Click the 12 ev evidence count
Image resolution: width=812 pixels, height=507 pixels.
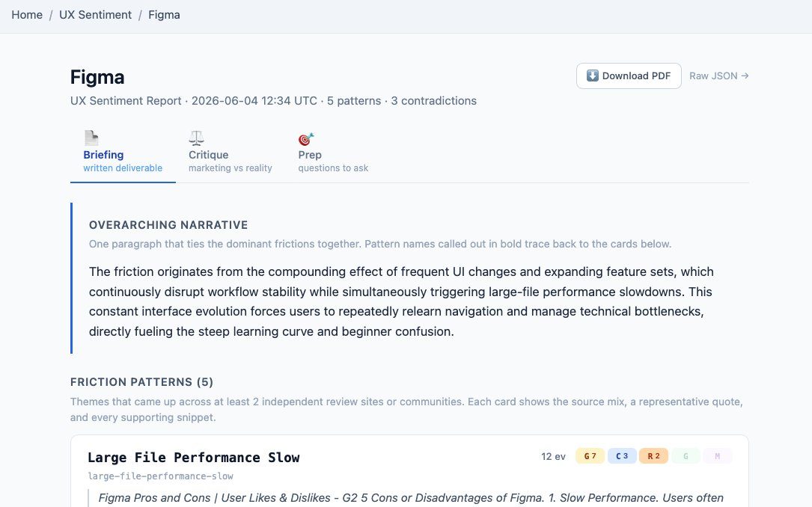click(x=553, y=456)
